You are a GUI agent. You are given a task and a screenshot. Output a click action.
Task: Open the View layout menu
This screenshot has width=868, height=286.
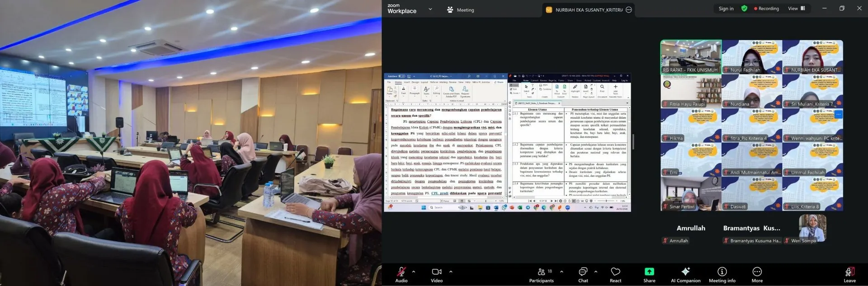coord(797,9)
